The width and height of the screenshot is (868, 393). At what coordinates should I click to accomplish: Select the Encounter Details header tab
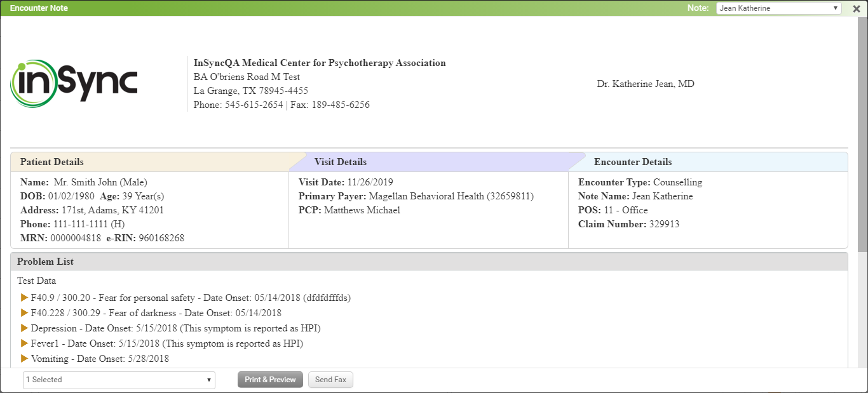point(633,162)
